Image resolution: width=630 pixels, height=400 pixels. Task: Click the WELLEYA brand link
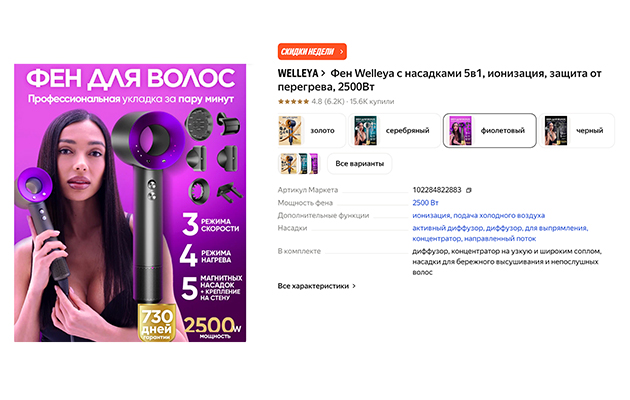(x=298, y=73)
